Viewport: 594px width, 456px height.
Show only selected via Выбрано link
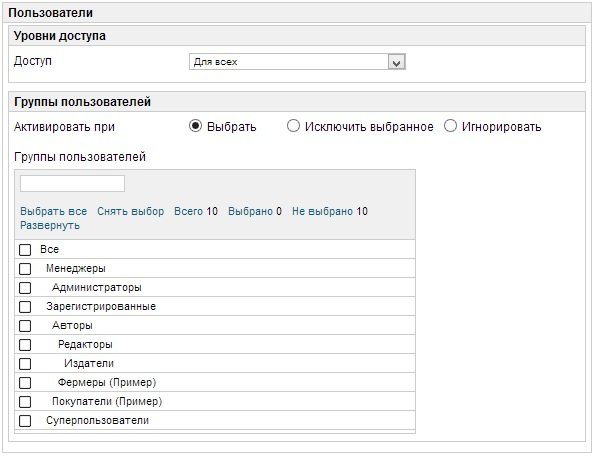255,211
